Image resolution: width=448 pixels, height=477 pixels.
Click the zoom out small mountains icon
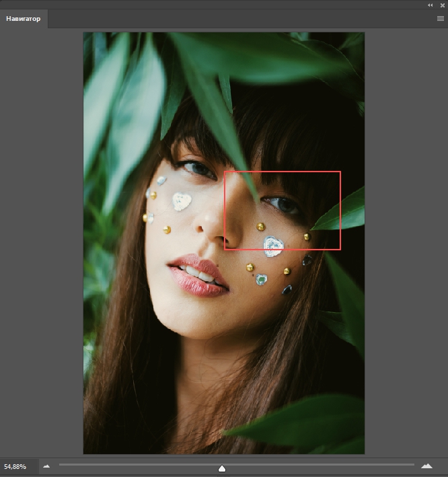click(46, 466)
